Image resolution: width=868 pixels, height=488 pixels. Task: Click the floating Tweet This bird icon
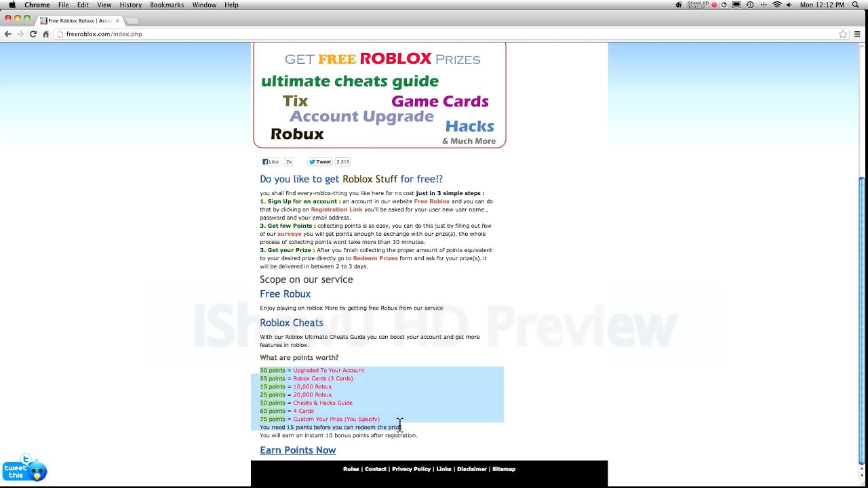tap(25, 468)
